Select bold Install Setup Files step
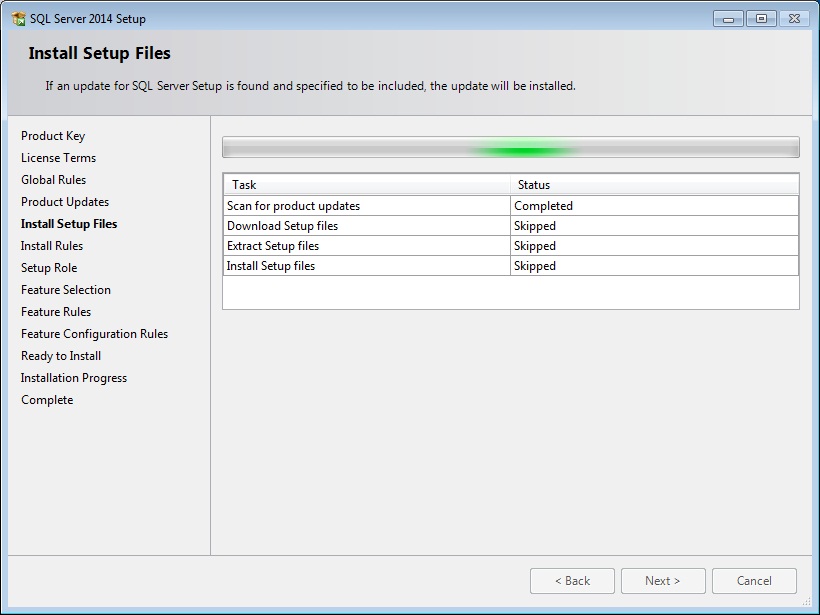This screenshot has height=615, width=820. click(x=69, y=224)
